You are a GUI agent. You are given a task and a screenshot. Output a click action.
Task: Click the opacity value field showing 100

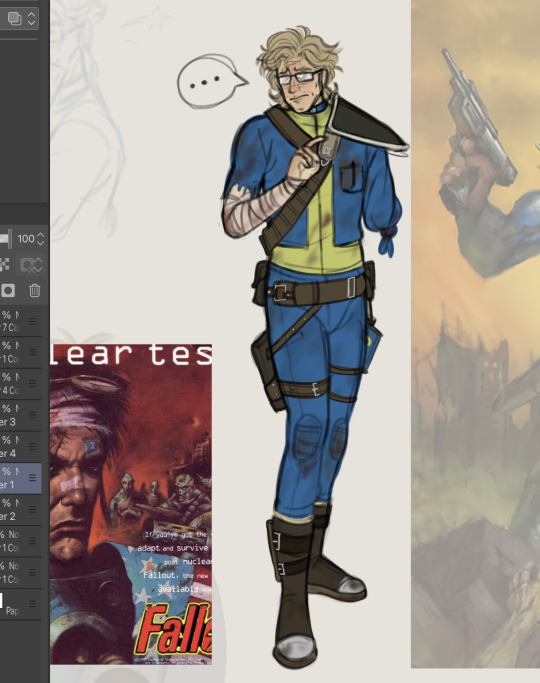coord(26,239)
